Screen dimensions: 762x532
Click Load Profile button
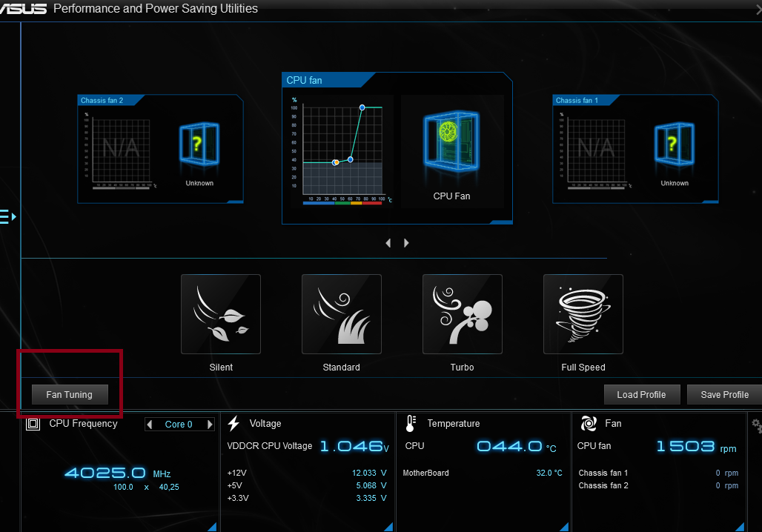tap(641, 394)
